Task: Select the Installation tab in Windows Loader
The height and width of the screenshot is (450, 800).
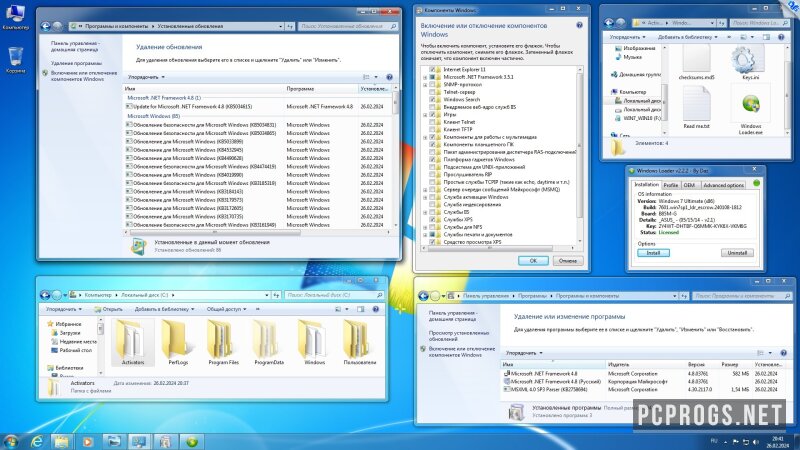Action: 646,185
